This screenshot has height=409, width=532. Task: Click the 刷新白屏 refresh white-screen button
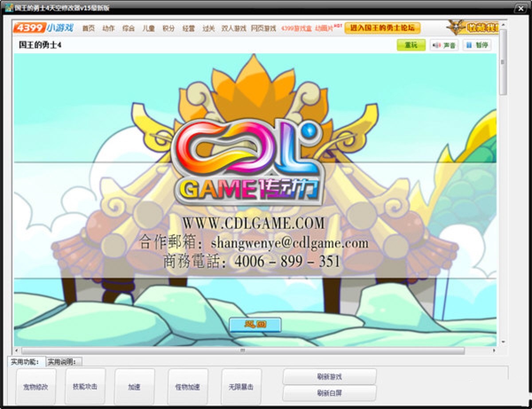330,393
